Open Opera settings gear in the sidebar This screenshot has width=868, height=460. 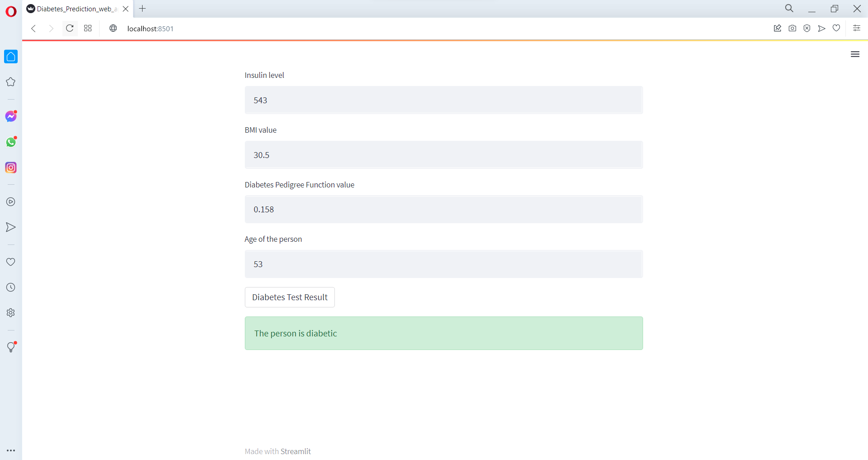[10, 312]
